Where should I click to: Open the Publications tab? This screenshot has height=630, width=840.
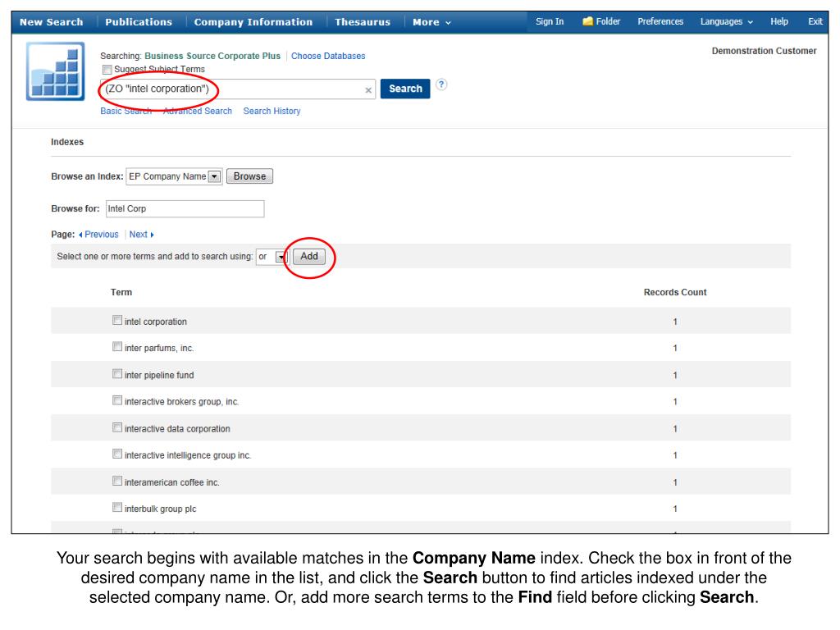click(x=139, y=22)
